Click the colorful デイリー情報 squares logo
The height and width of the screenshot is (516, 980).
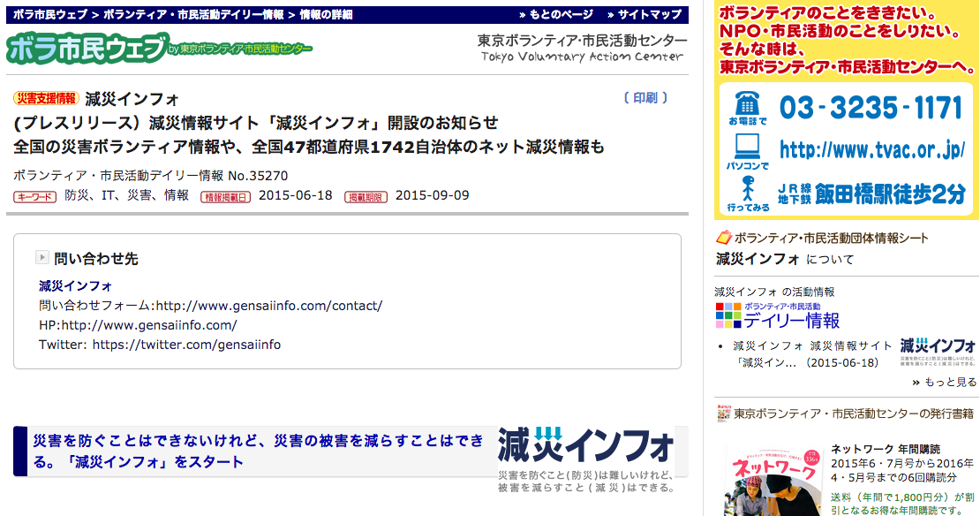[x=728, y=315]
